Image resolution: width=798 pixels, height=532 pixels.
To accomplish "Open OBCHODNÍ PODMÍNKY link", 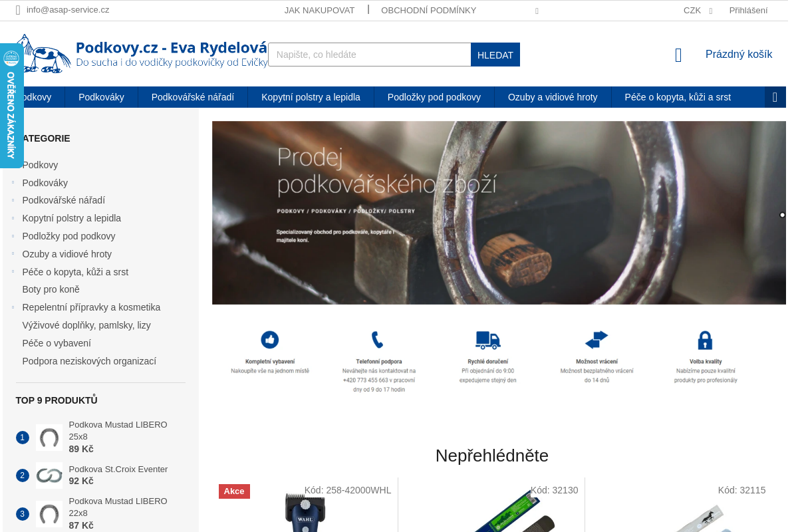I will tap(428, 10).
